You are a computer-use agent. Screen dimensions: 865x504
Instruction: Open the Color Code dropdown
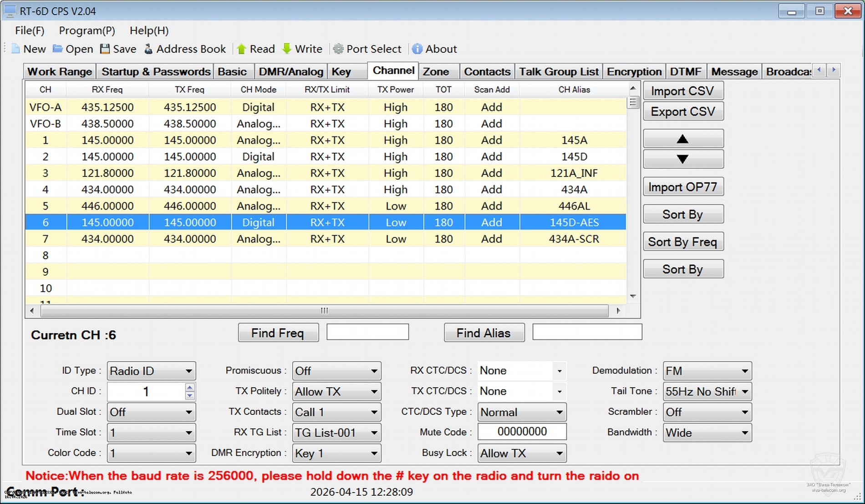pos(188,454)
